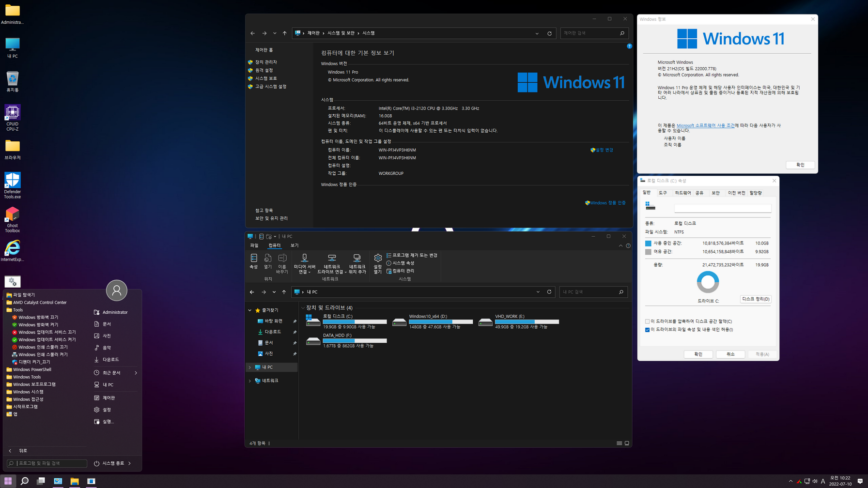Screen dimensions: 868x488
Task: Expand 최근 문서 submenu in the start menu
Action: click(x=136, y=373)
